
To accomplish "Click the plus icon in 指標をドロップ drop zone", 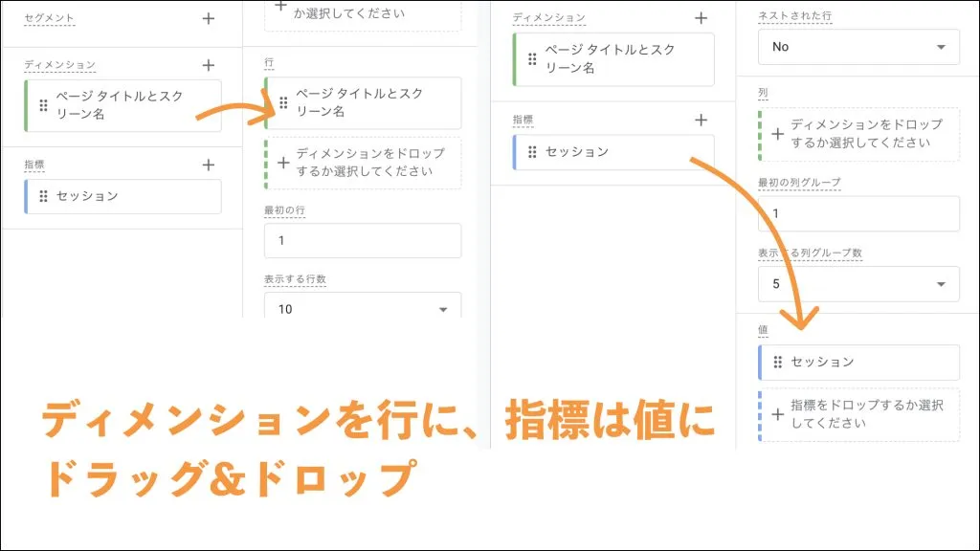I will (x=777, y=414).
